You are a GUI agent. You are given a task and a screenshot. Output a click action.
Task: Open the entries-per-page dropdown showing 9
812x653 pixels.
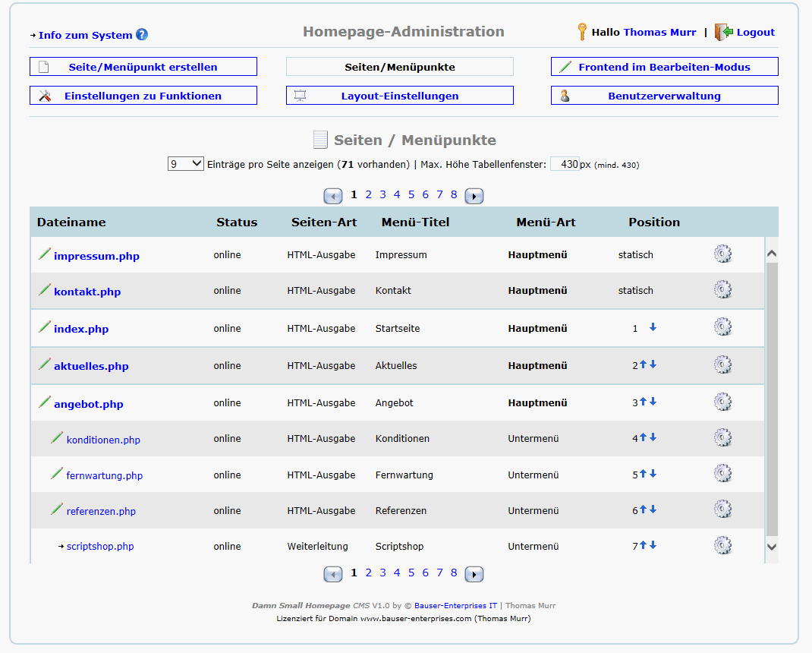185,163
